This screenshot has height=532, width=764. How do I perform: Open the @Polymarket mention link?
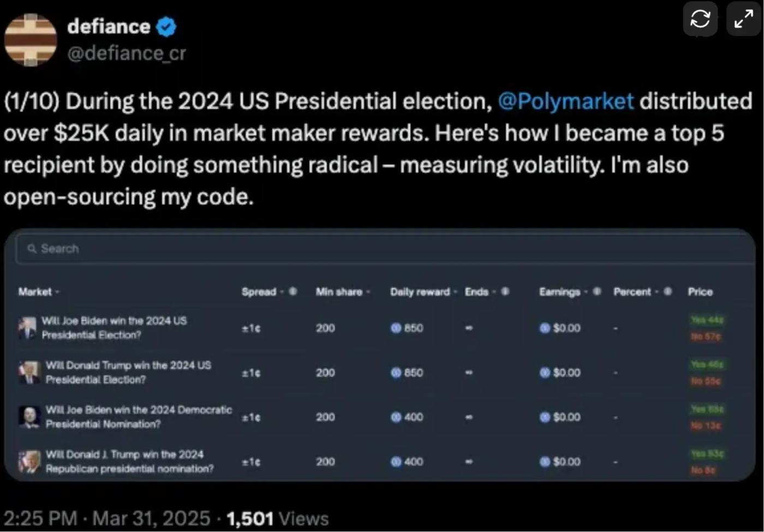pyautogui.click(x=566, y=101)
